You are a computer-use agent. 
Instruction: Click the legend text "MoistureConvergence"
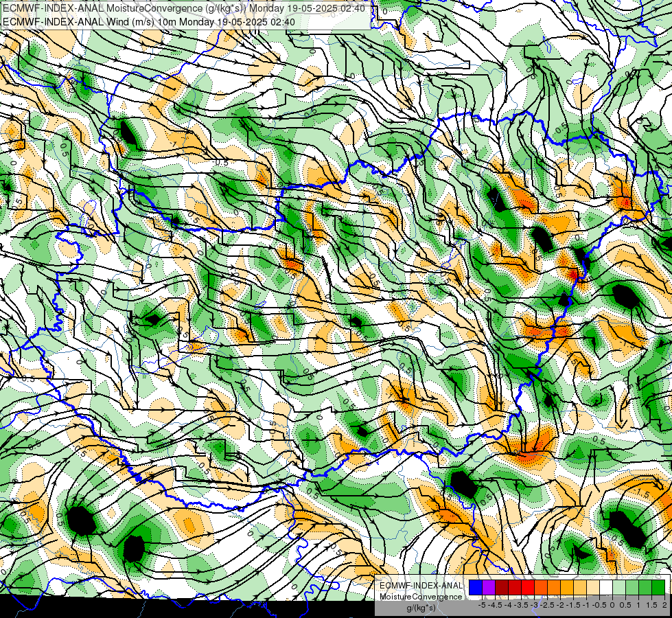pos(421,597)
